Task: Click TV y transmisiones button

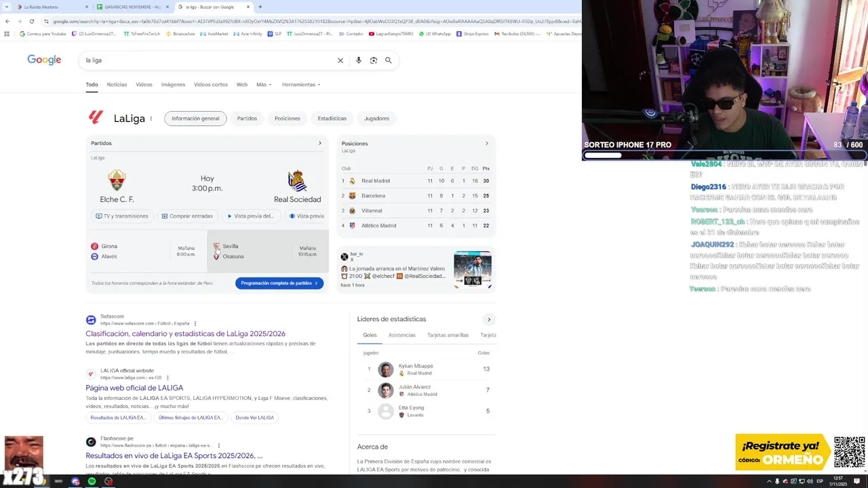Action: [122, 216]
